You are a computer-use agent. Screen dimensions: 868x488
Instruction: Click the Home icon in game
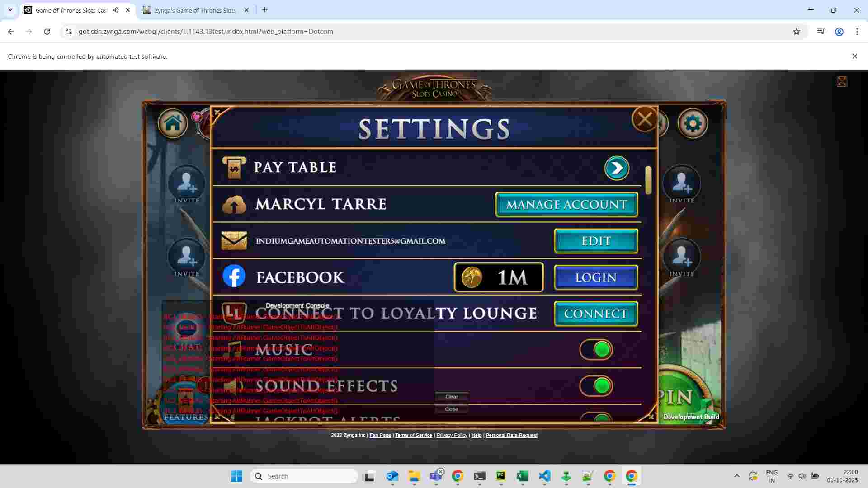[x=173, y=123]
